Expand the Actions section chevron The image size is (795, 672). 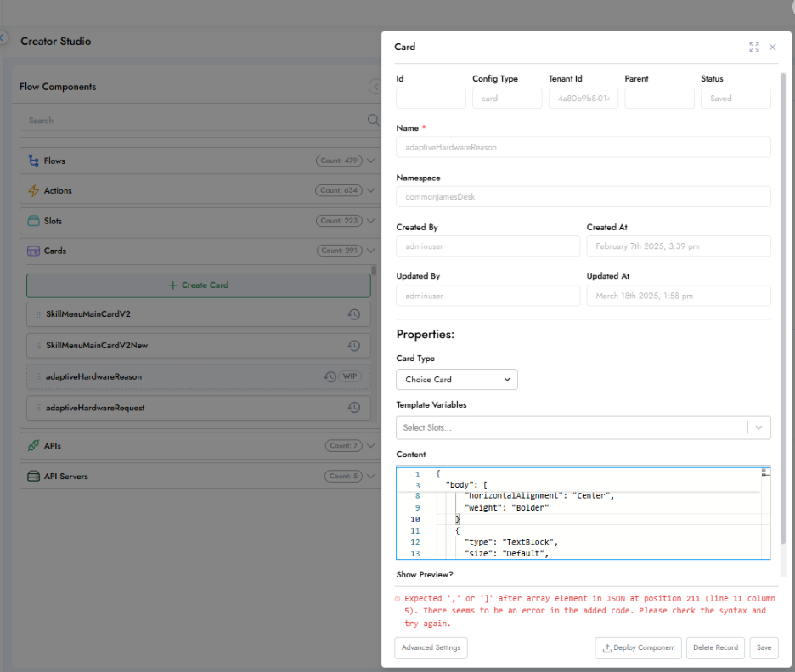pos(370,190)
